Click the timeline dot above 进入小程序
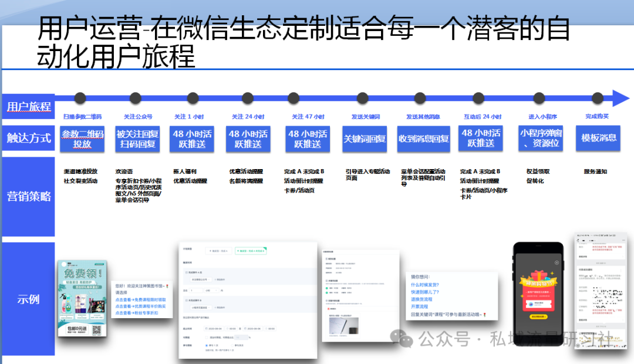The image size is (634, 364). (539, 98)
